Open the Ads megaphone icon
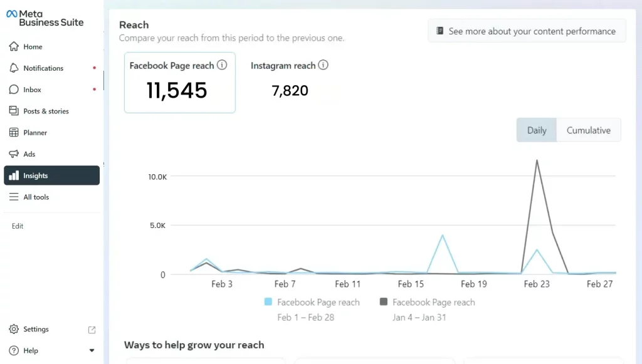The image size is (642, 364). (x=14, y=153)
